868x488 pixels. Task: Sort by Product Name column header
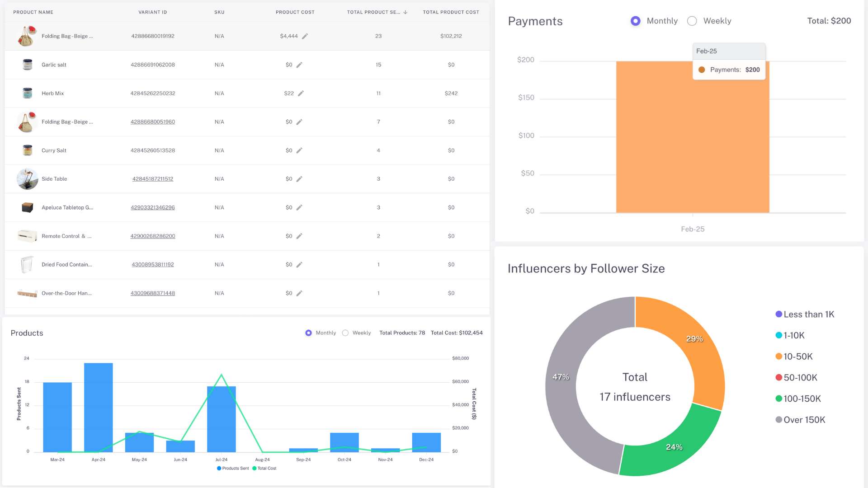[33, 12]
